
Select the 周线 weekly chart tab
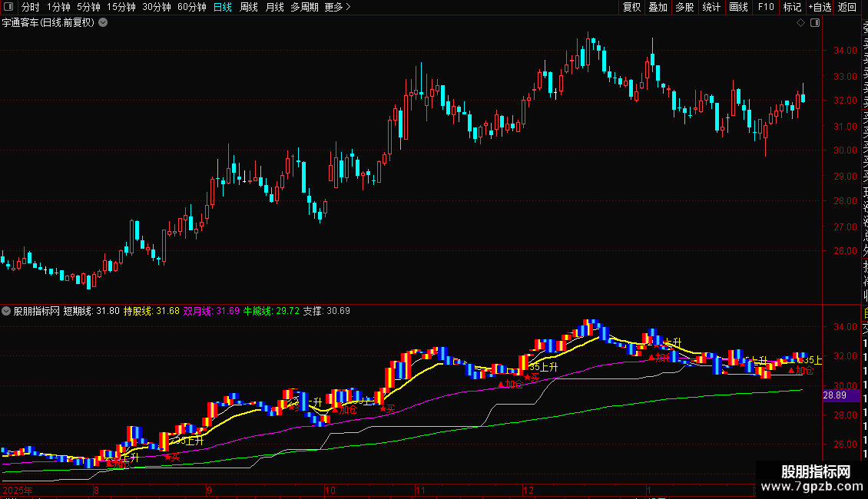(249, 8)
